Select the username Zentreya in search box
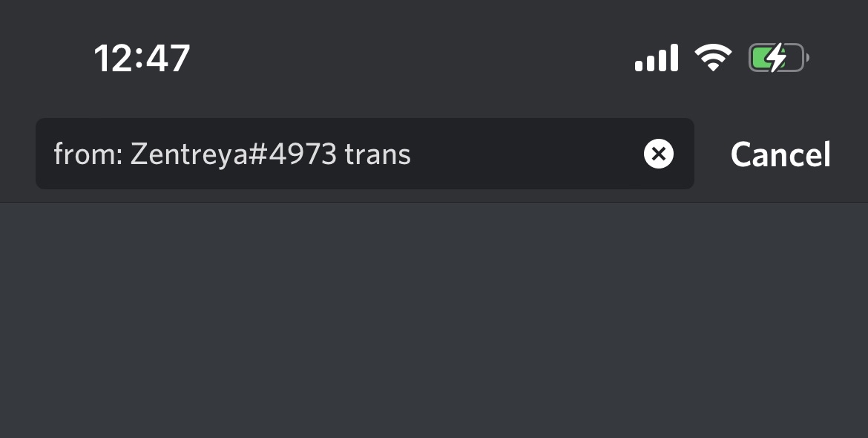Screen dimensions: 868x438 tap(188, 154)
